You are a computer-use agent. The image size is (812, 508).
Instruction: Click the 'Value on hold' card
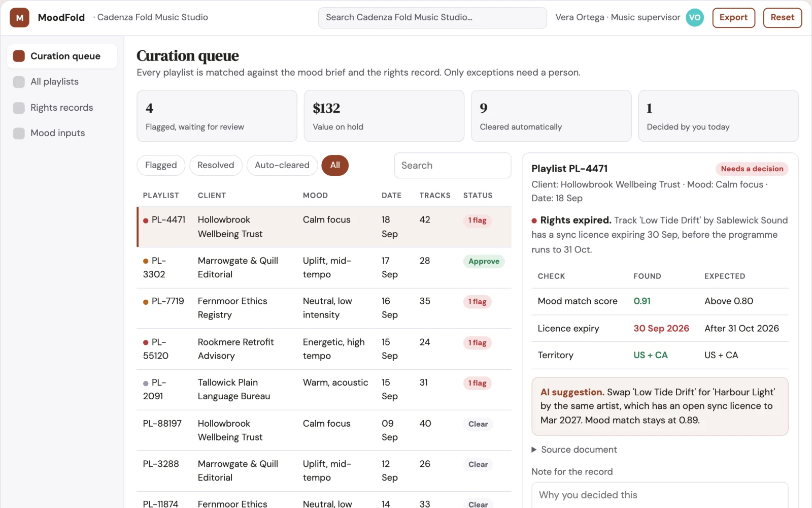384,116
